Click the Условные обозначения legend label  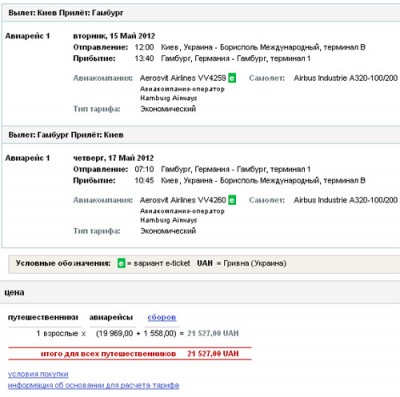(63, 263)
